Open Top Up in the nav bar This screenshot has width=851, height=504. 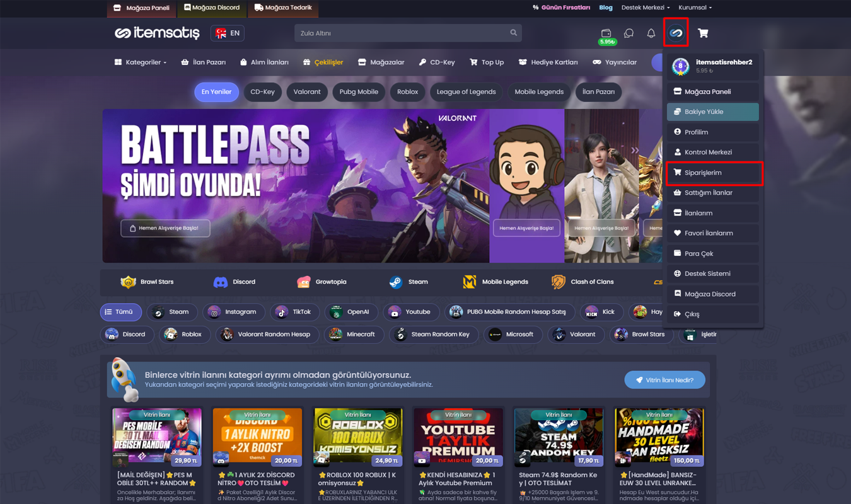pos(487,62)
